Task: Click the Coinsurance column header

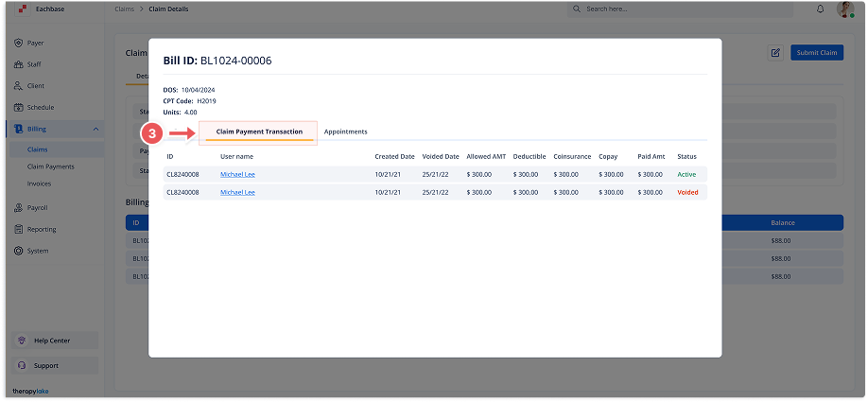Action: tap(572, 157)
